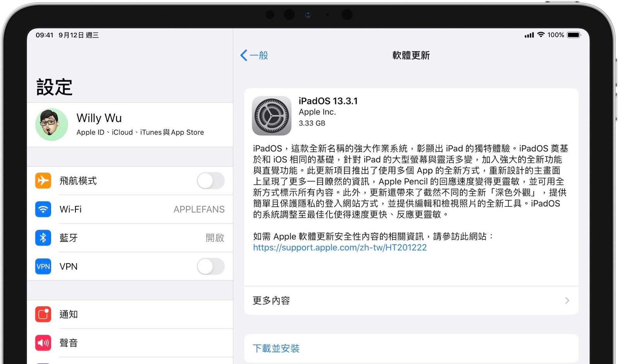Viewport: 619px width, 364px height.
Task: Tap 一般 to return to General
Action: tap(259, 55)
